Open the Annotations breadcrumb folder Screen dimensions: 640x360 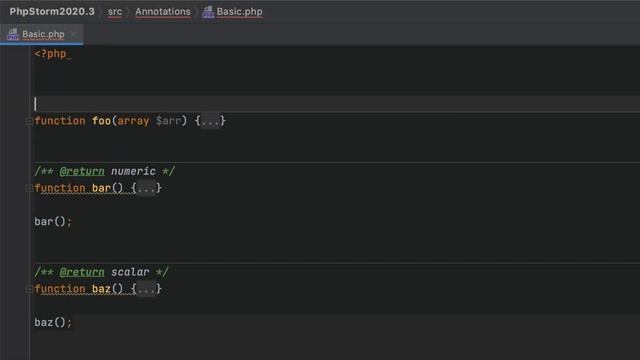coord(162,11)
